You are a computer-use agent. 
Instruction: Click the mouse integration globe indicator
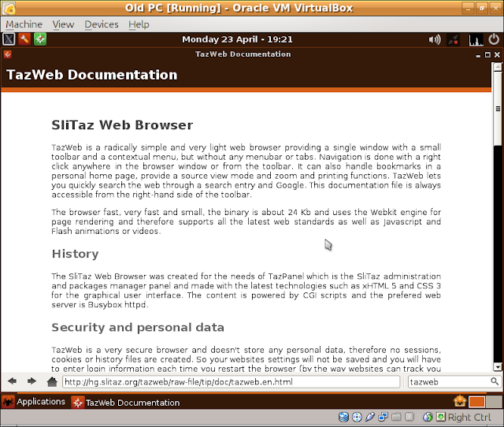(428, 417)
